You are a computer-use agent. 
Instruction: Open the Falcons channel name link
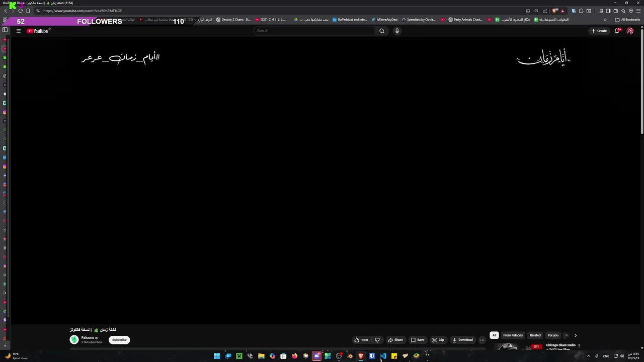pos(88,338)
